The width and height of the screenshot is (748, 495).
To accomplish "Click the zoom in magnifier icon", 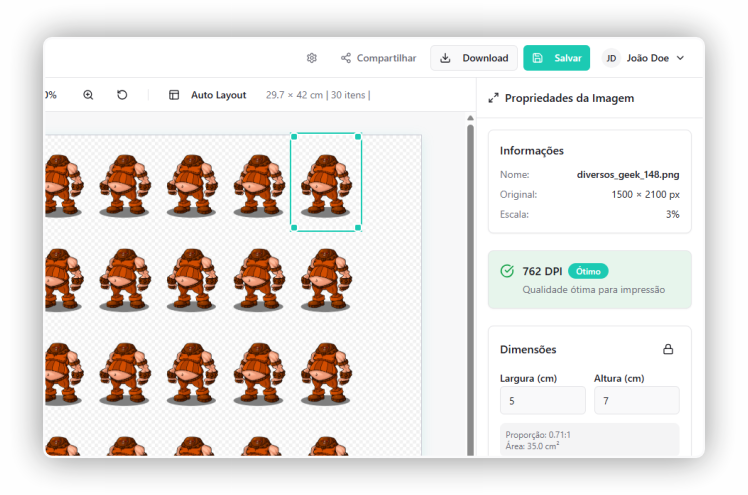I will (88, 95).
